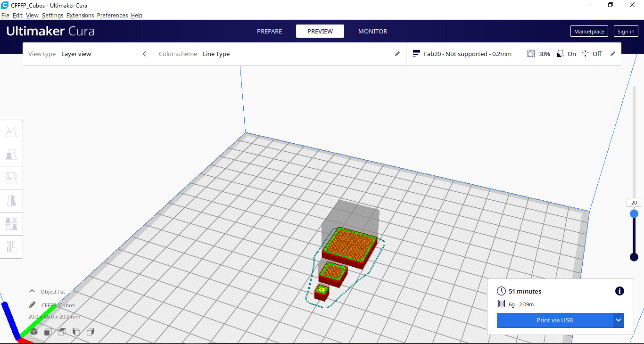
Task: Click the adhesion icon next to Off
Action: coord(585,54)
